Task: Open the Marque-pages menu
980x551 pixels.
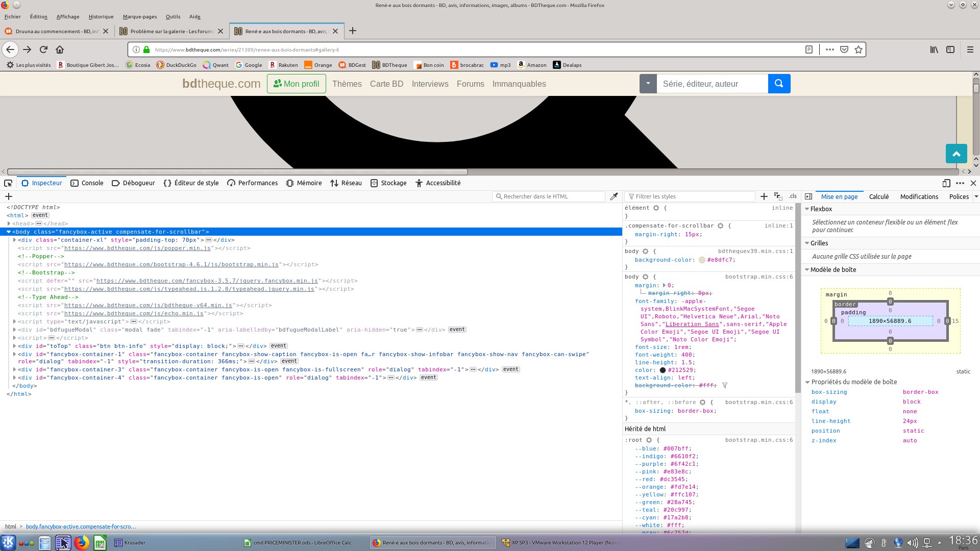Action: click(140, 17)
